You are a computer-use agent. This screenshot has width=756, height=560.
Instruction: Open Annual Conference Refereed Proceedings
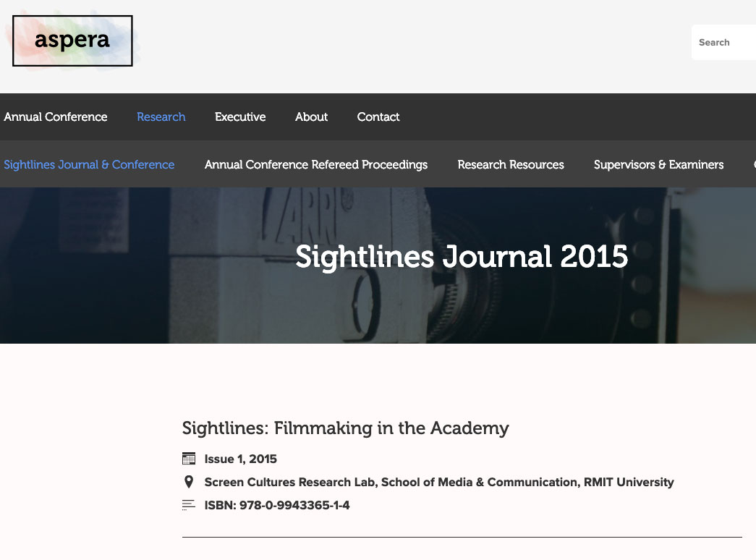[316, 164]
